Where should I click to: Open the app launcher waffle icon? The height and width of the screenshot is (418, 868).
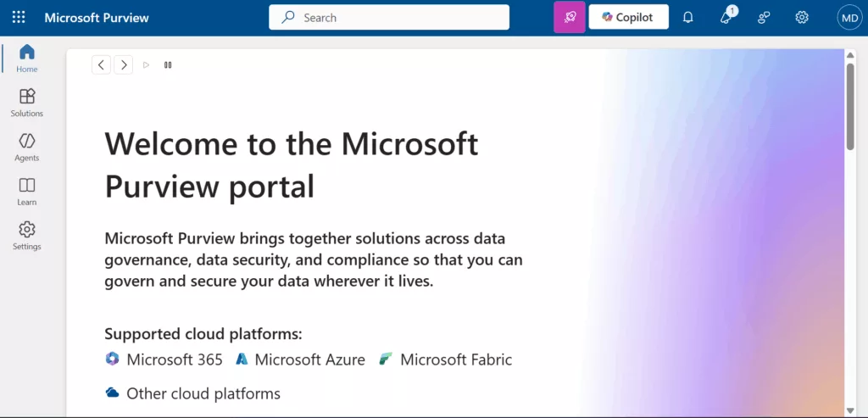tap(19, 17)
